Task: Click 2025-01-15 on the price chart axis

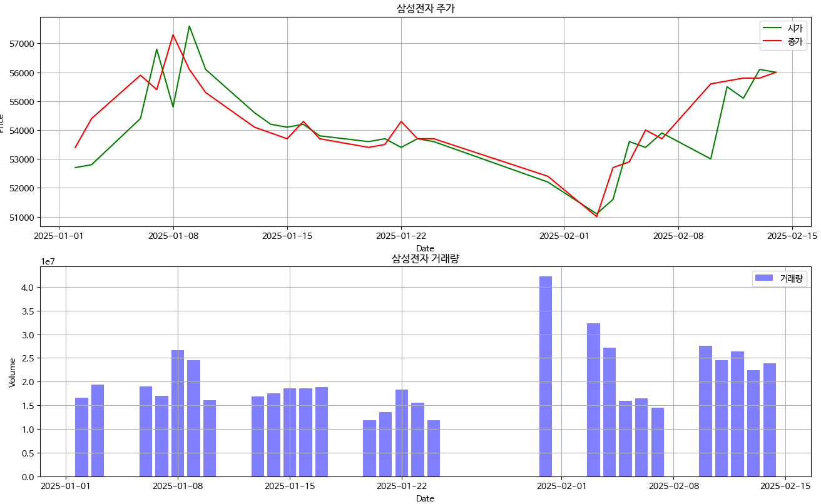Action: (x=287, y=236)
